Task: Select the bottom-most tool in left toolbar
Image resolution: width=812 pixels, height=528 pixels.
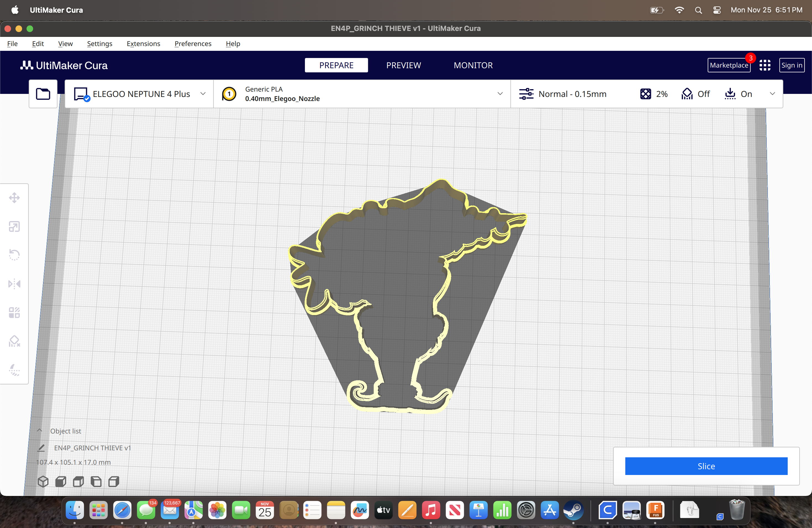Action: click(14, 370)
